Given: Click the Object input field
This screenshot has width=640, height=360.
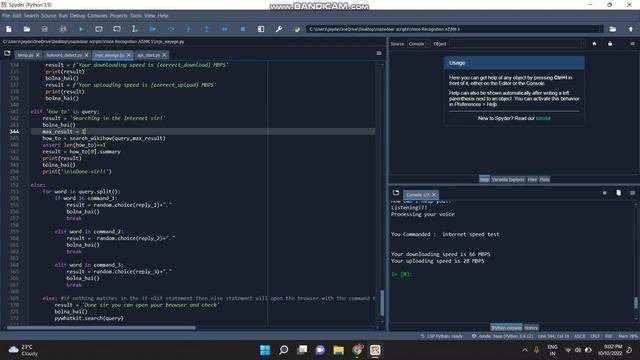Looking at the screenshot, I should tap(517, 44).
